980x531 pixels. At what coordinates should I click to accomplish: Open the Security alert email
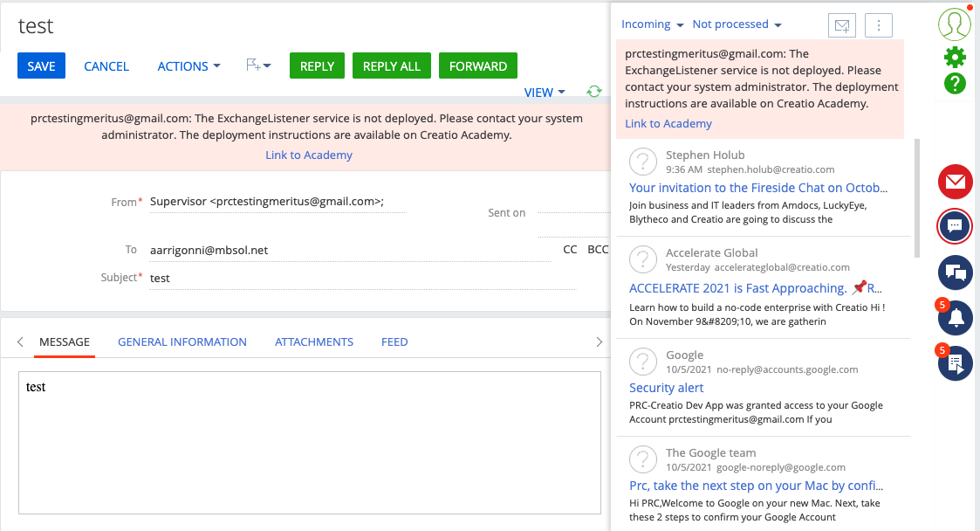click(x=666, y=388)
